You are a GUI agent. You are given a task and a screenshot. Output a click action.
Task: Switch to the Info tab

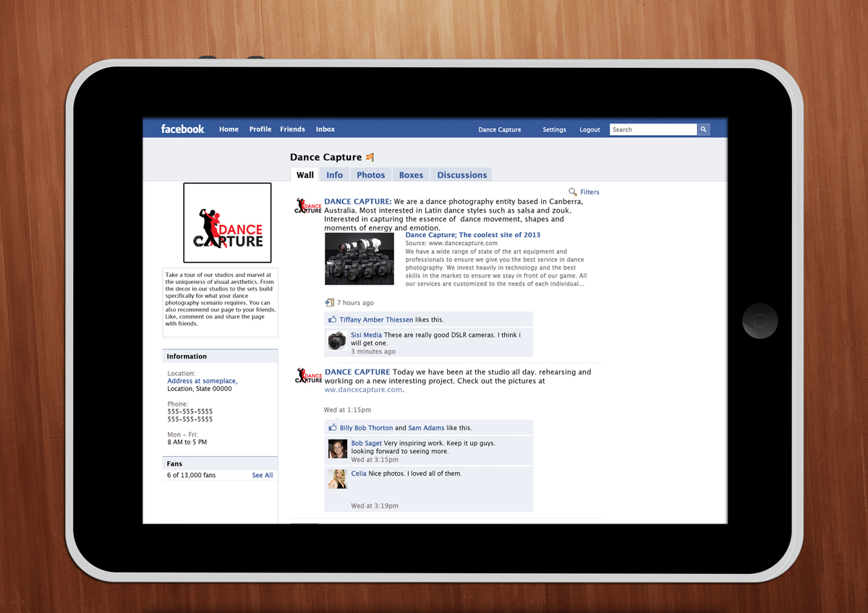pyautogui.click(x=334, y=175)
